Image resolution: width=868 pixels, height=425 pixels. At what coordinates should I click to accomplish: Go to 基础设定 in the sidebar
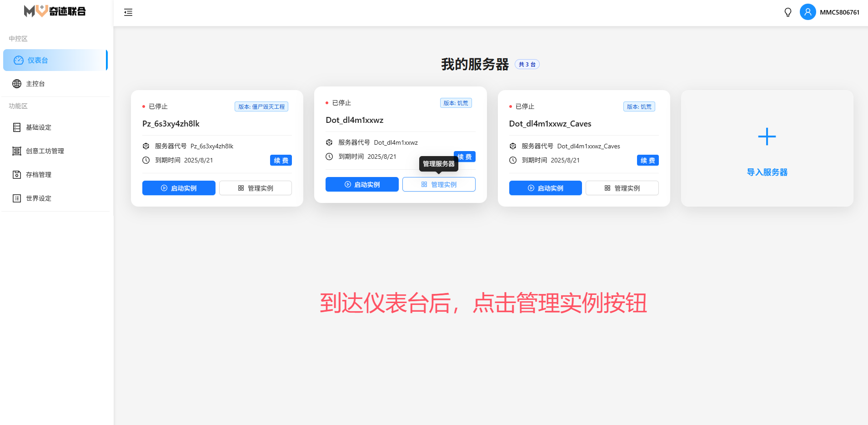pos(39,127)
